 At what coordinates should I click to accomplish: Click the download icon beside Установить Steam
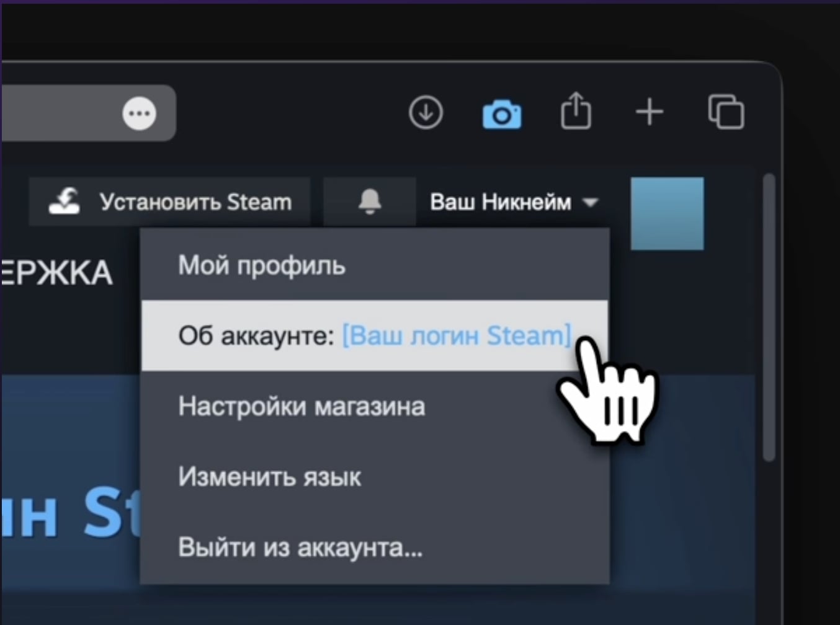point(65,202)
